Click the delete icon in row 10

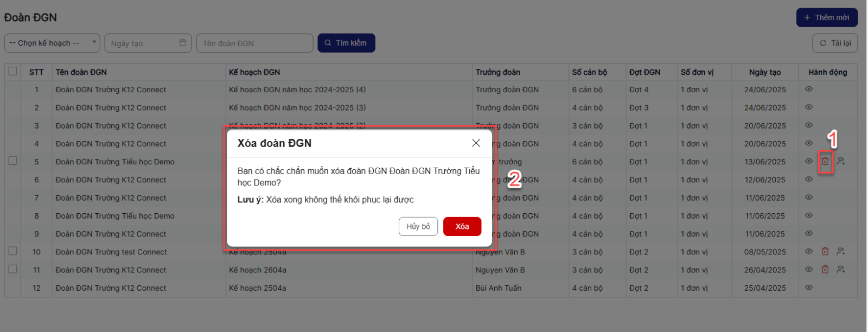(x=825, y=251)
